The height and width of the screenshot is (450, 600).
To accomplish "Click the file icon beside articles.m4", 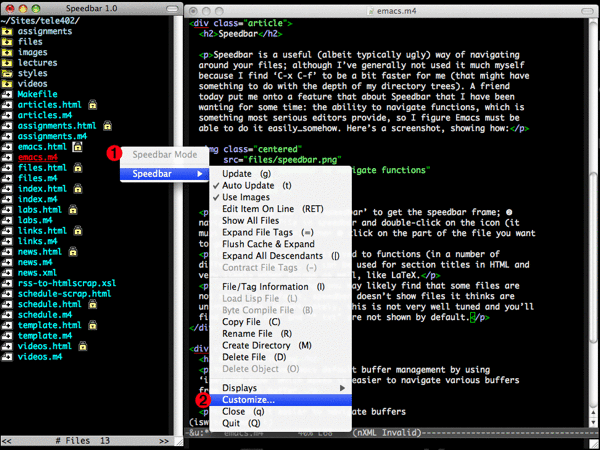I will 7,115.
